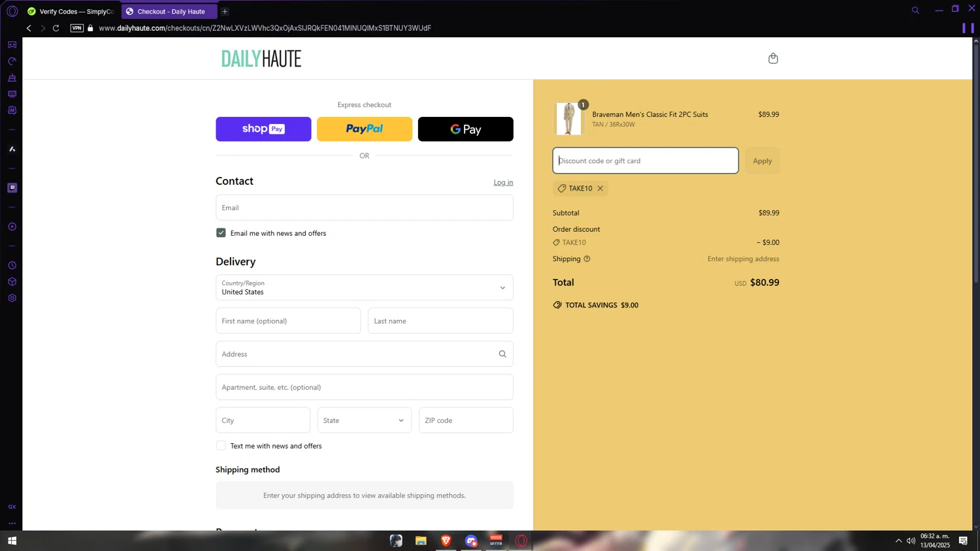Screen dimensions: 980x551
Task: Focus the Discount code or gift card field
Action: click(645, 161)
